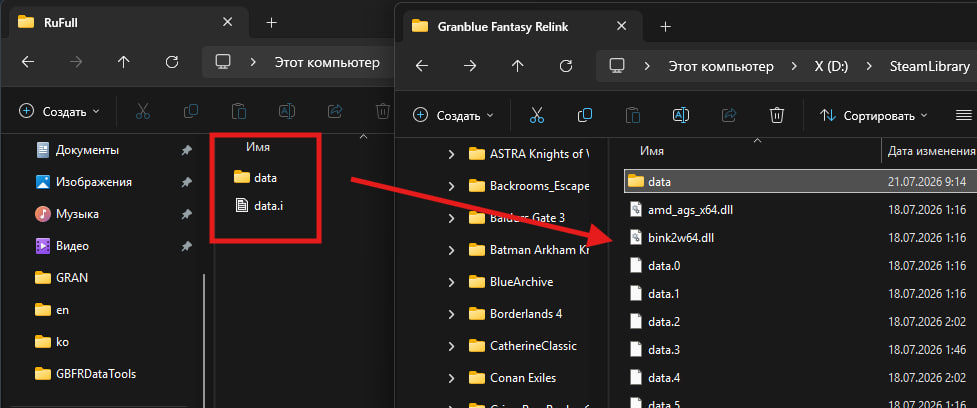Select data.i file in RuFull window

[x=259, y=205]
